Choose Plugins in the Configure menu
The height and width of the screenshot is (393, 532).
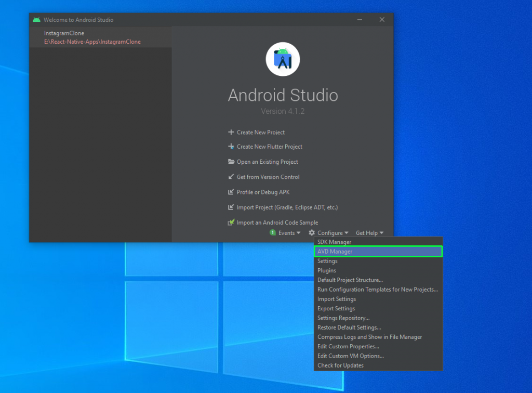coord(378,270)
